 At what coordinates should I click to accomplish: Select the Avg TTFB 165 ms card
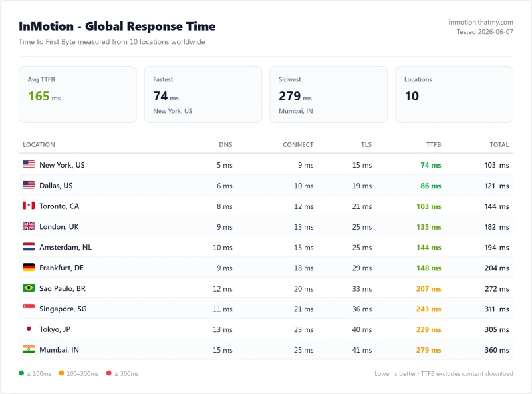click(x=78, y=95)
